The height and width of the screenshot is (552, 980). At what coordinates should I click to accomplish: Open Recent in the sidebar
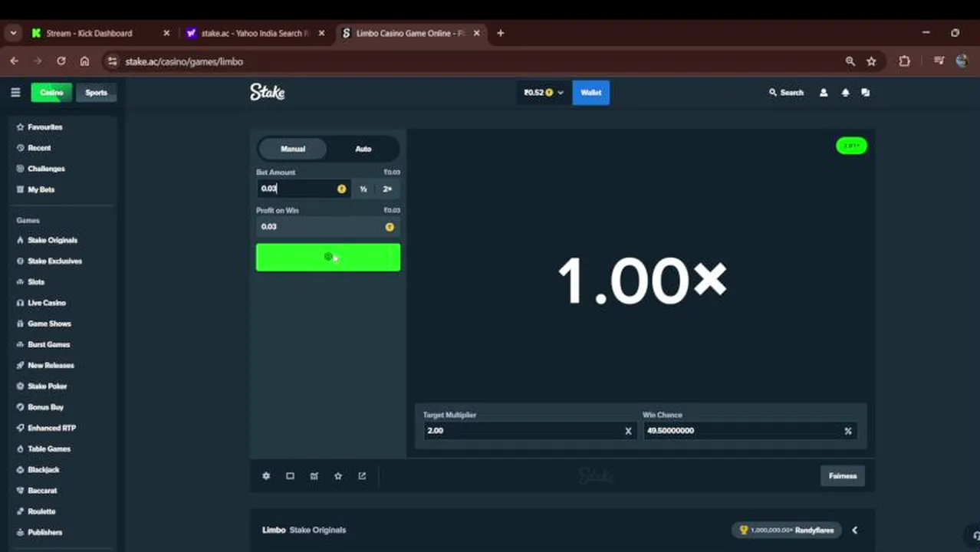tap(39, 148)
